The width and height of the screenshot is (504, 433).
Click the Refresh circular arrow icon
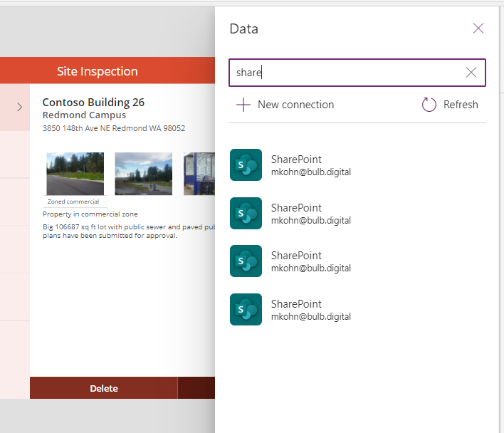point(429,105)
